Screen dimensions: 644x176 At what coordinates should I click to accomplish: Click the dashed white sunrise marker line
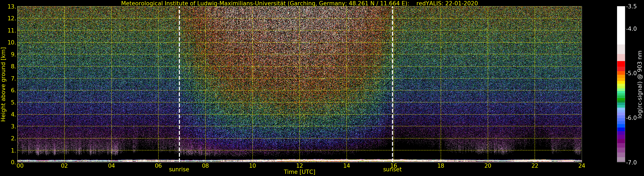click(x=179, y=84)
